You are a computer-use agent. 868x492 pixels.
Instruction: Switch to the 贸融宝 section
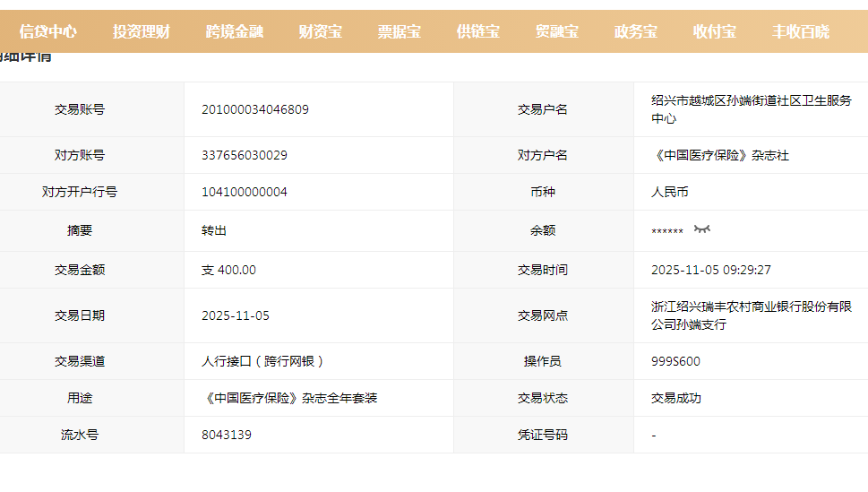click(557, 31)
